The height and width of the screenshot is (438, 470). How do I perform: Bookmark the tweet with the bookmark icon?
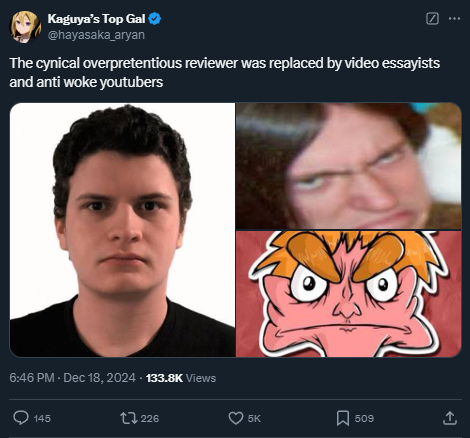tap(343, 418)
